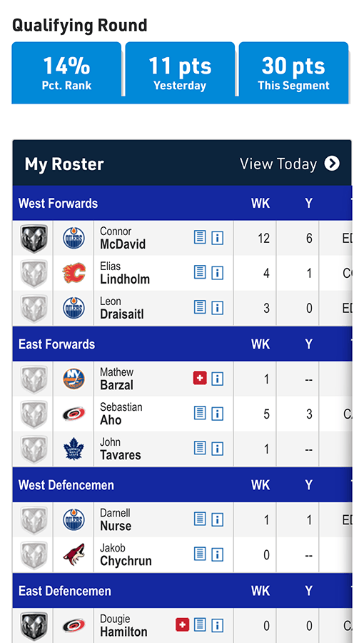Click info icon beside John Tavares

(x=218, y=449)
